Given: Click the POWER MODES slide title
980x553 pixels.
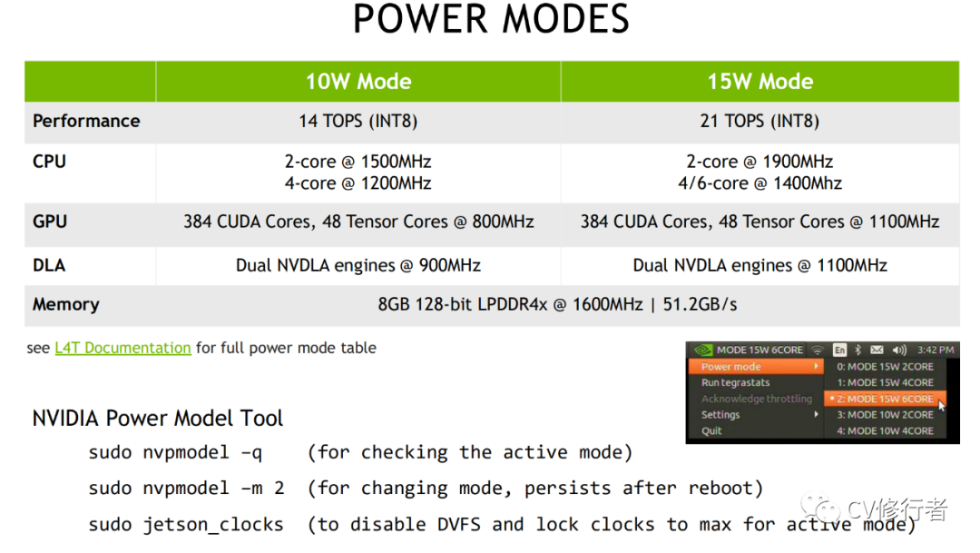Looking at the screenshot, I should coord(491,19).
